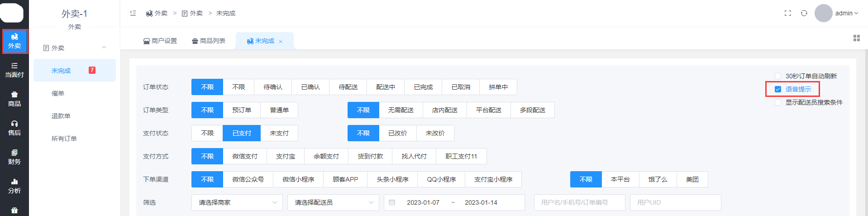Select 待确认 order status

(273, 87)
